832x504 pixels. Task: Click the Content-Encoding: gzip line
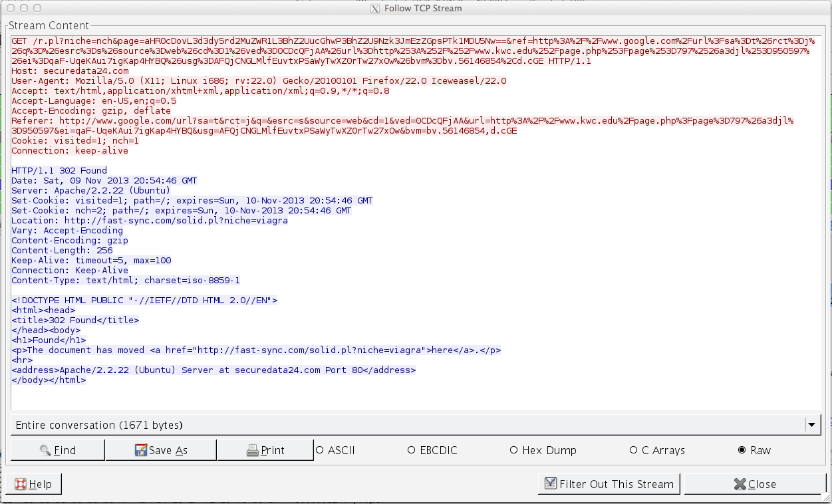coord(70,241)
